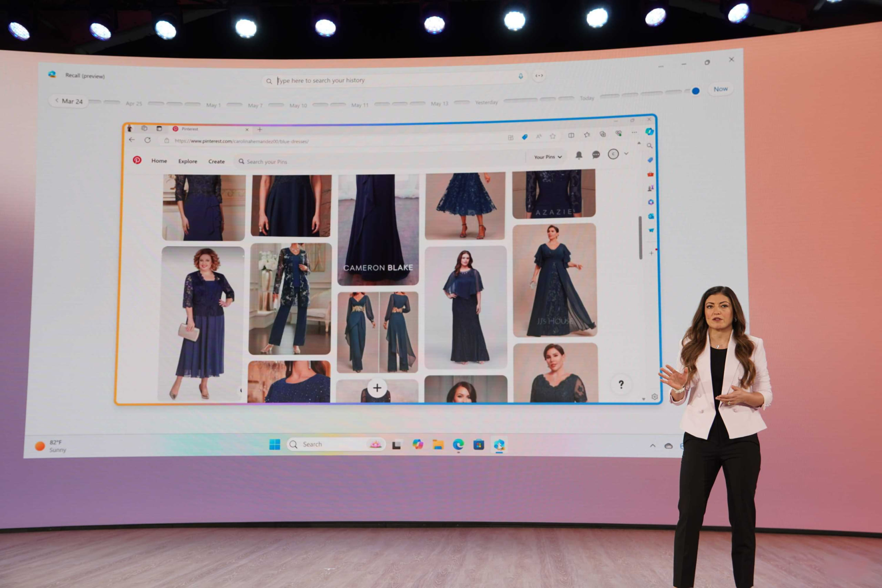Go to the Pinterest Explore tab
Image resolution: width=882 pixels, height=588 pixels.
point(187,161)
